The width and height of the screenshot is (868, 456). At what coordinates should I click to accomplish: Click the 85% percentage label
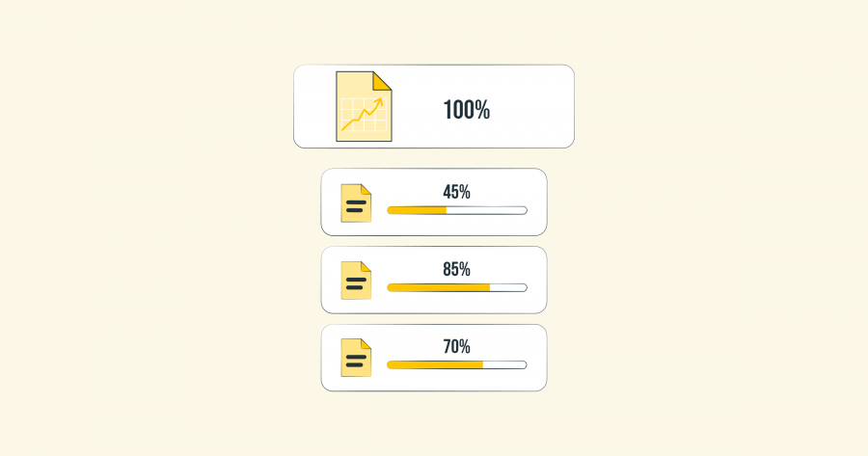pos(457,270)
